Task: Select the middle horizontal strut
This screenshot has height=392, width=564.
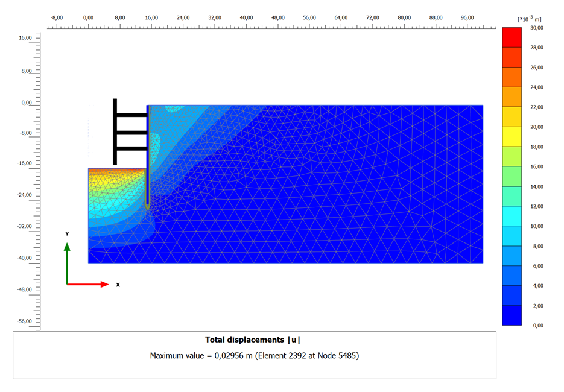Action: pos(131,132)
